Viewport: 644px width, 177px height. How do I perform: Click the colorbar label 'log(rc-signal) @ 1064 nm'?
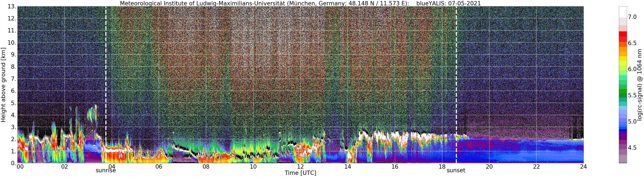[x=639, y=85]
